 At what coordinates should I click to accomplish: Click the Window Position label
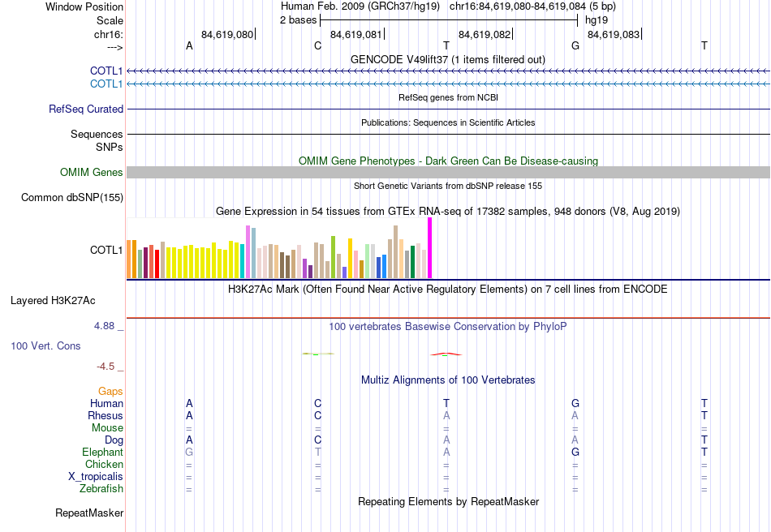pyautogui.click(x=84, y=6)
